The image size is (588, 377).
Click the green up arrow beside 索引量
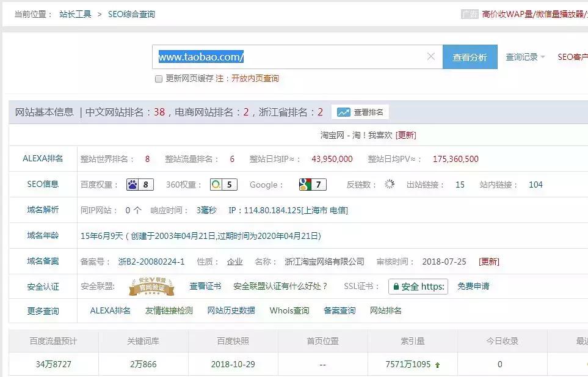(x=437, y=364)
